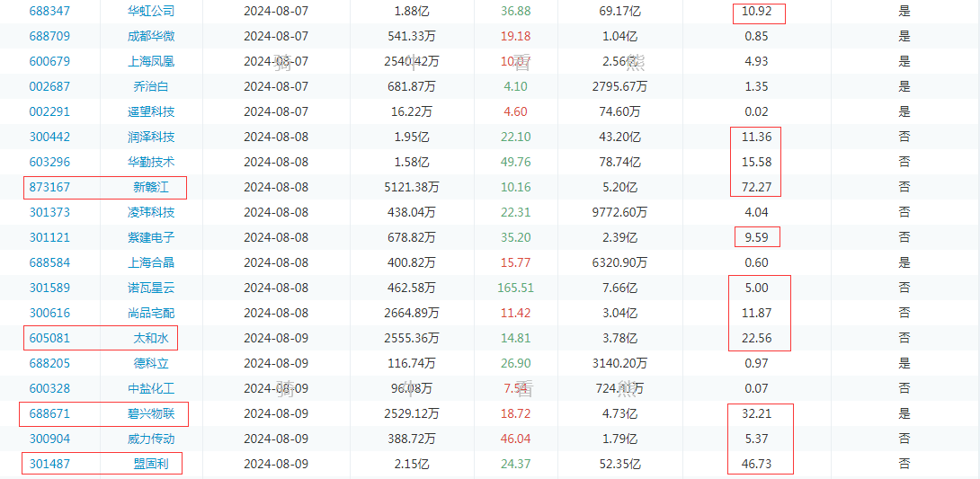Image resolution: width=980 pixels, height=479 pixels.
Task: Open stock code 301487 link
Action: click(x=49, y=464)
